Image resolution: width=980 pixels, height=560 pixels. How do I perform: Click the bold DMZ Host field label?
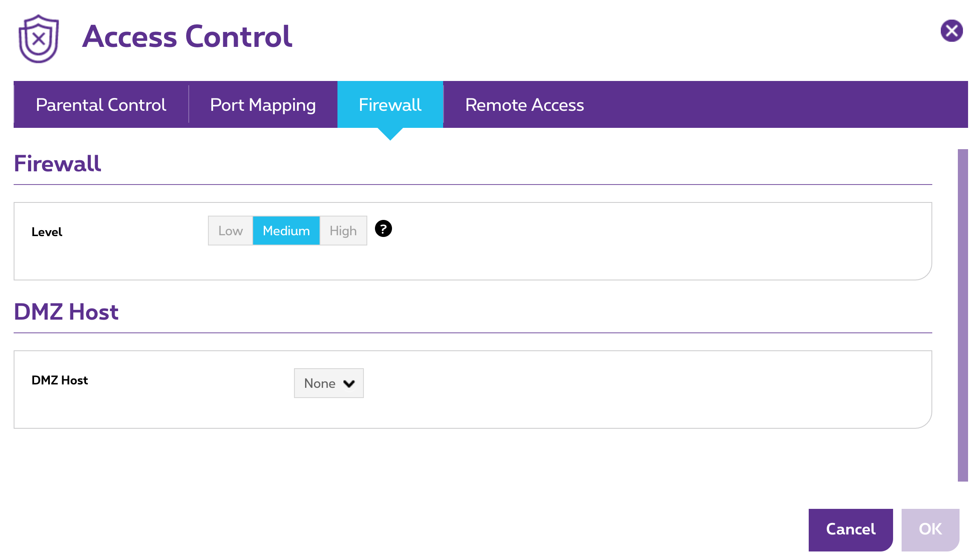coord(60,380)
